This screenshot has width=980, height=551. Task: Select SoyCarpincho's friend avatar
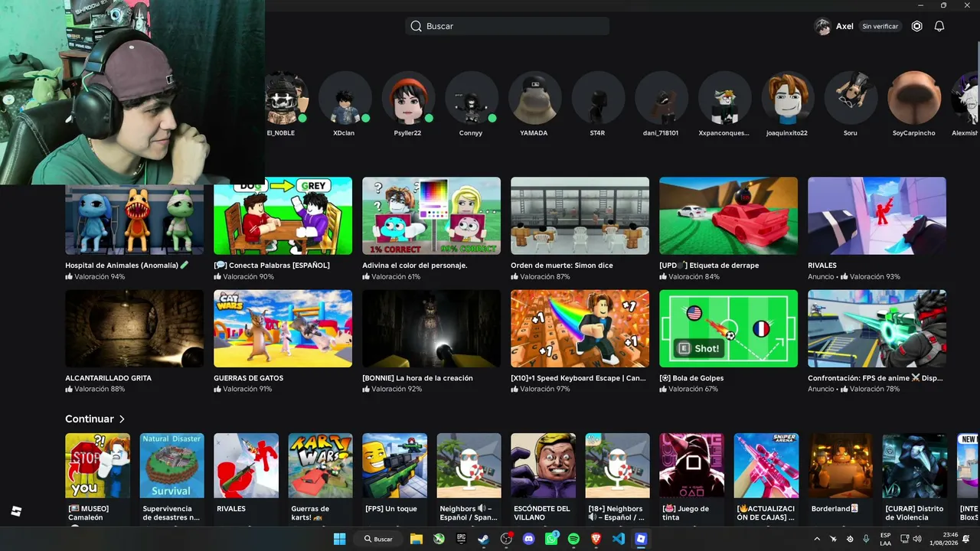(914, 98)
